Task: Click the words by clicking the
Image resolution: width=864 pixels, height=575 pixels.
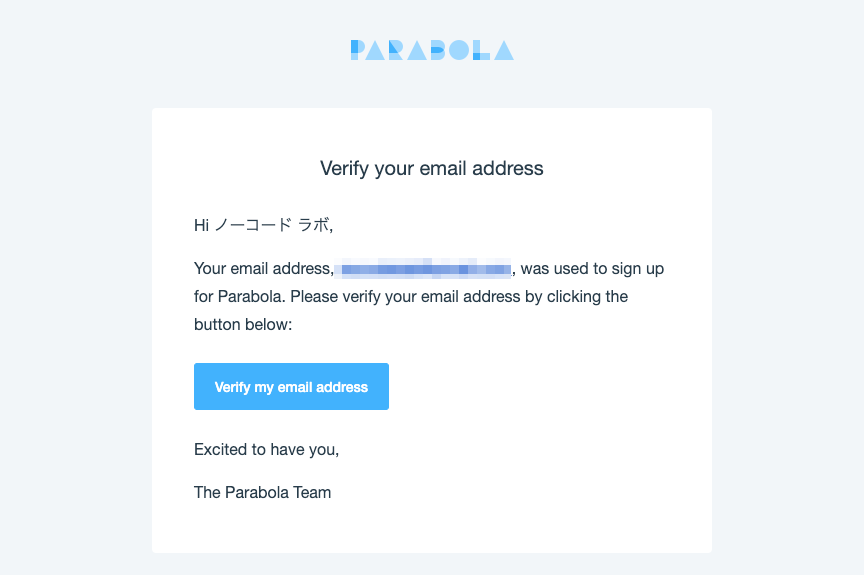Action: 576,296
